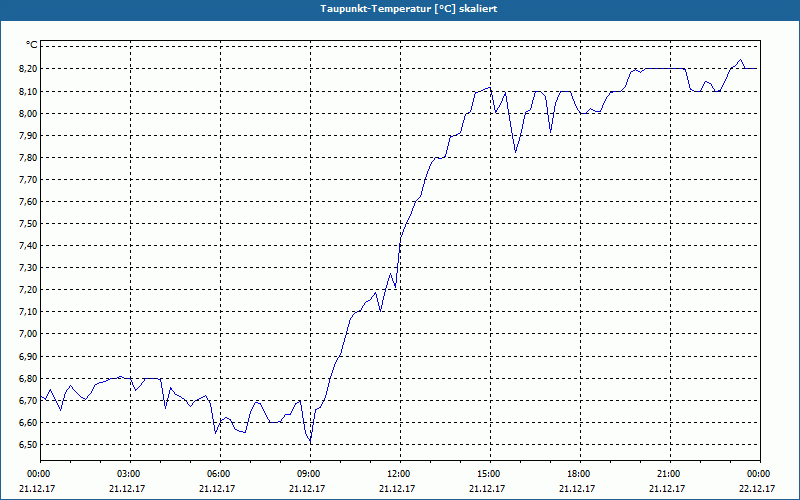Select the 8,20 y-axis label
Image resolution: width=800 pixels, height=500 pixels.
[28, 68]
